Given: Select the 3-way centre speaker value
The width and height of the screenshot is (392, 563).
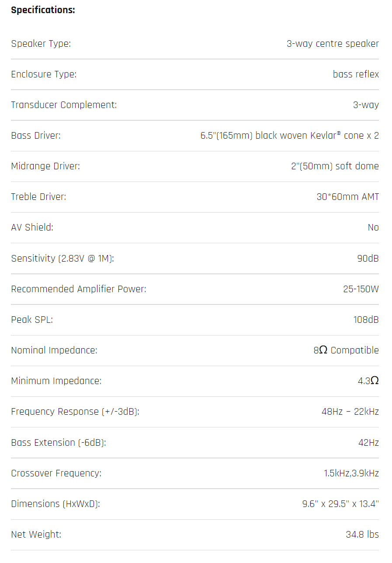Looking at the screenshot, I should coord(333,44).
